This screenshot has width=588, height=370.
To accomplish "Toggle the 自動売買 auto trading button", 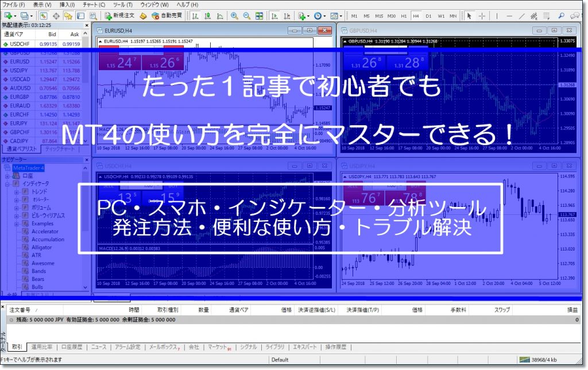I will pyautogui.click(x=167, y=16).
